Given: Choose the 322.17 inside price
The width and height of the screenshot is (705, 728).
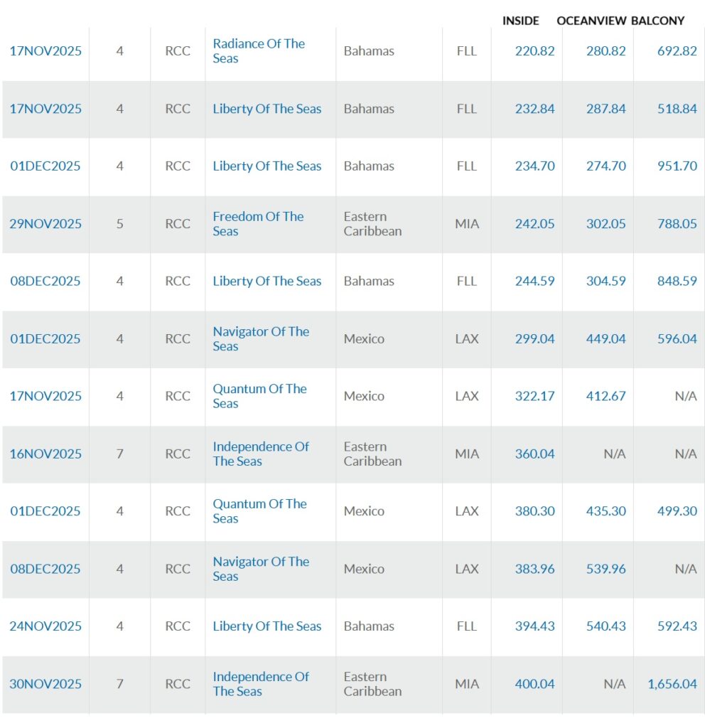Looking at the screenshot, I should (x=534, y=396).
